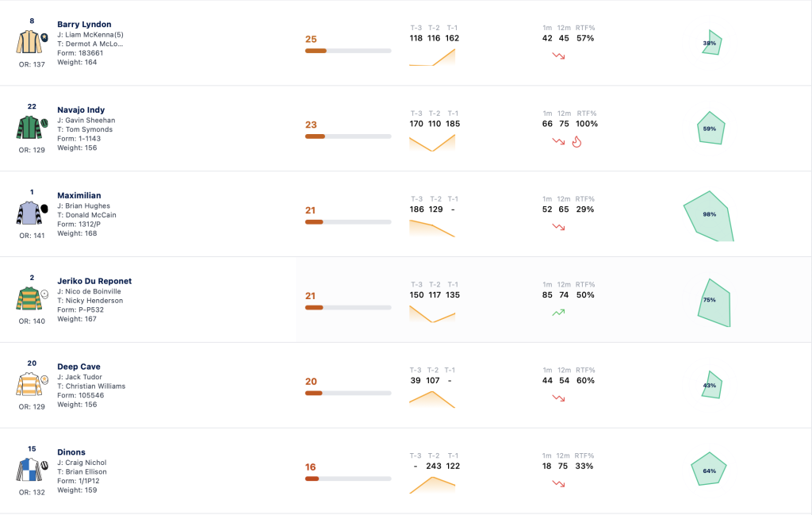Viewport: 812px width, 515px height.
Task: Click green upward trend arrow for Jeriko Du Reponet
Action: pyautogui.click(x=558, y=313)
